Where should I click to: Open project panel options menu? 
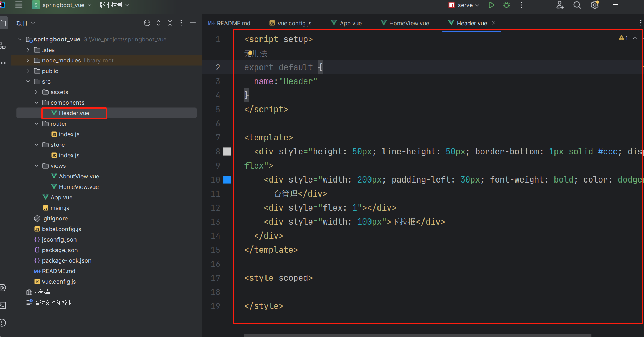(181, 23)
